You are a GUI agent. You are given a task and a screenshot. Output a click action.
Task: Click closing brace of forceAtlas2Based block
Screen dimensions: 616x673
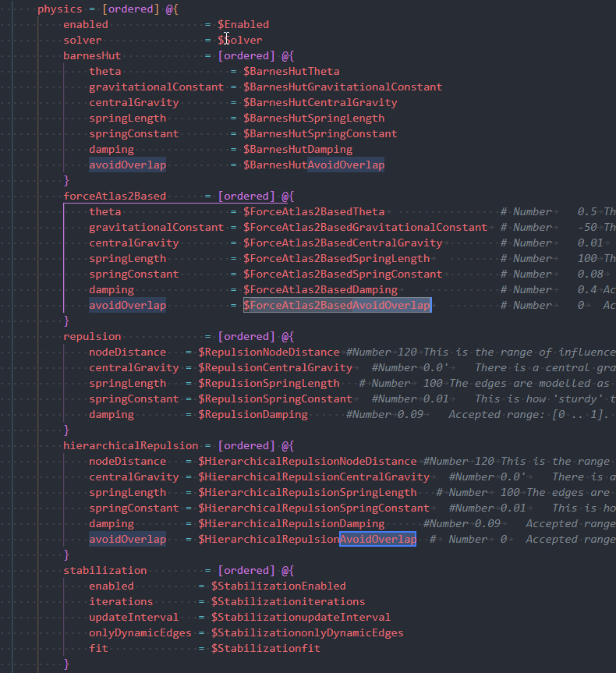point(66,321)
